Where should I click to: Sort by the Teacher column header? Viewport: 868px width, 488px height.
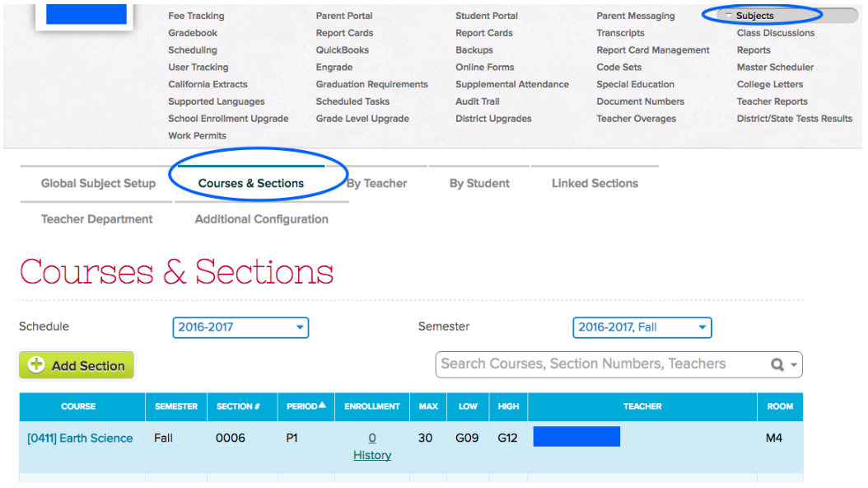point(642,406)
